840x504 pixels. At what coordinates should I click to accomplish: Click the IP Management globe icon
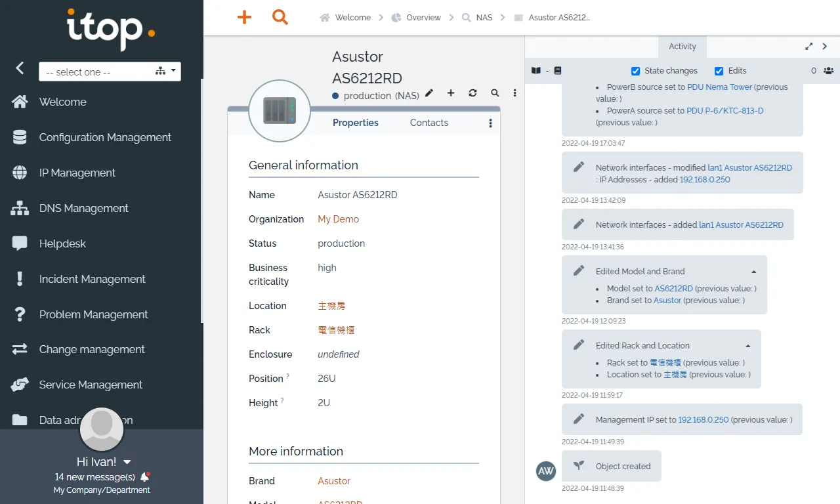coord(20,173)
